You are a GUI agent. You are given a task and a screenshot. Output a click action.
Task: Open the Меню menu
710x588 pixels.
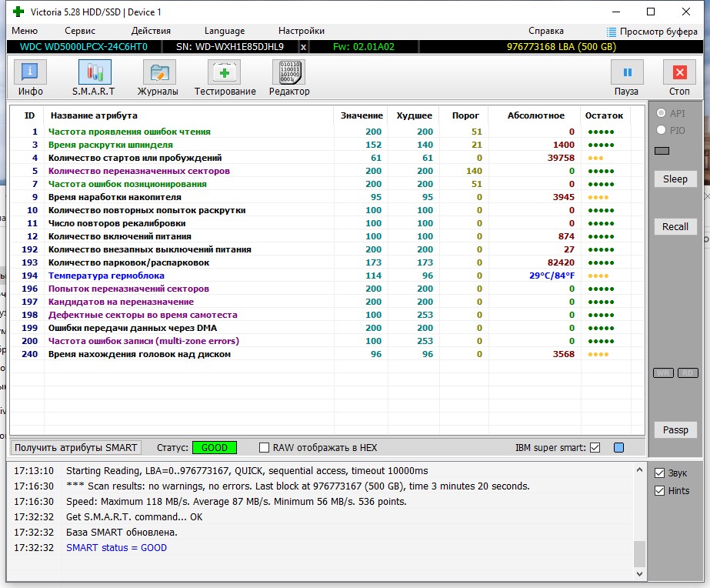coord(25,31)
